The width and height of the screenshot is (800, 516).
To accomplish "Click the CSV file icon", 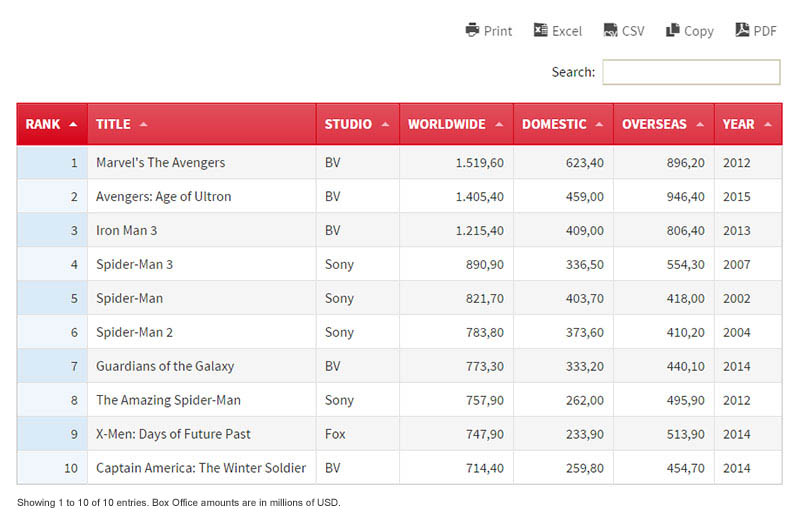I will pyautogui.click(x=610, y=30).
